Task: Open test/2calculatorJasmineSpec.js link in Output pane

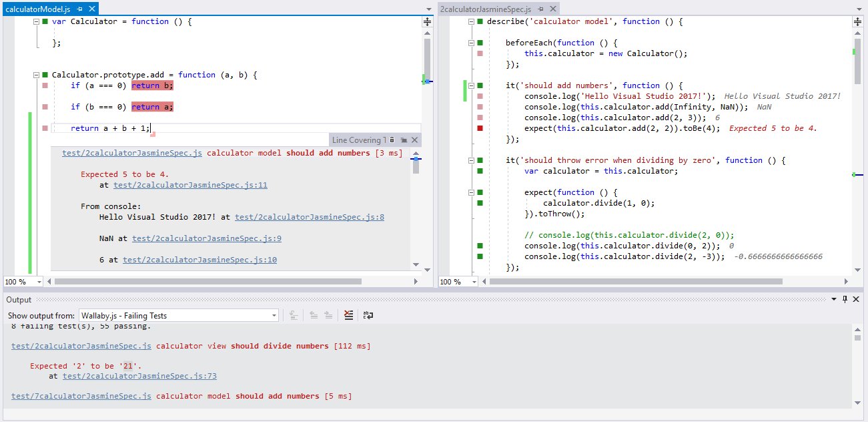Action: (x=81, y=346)
